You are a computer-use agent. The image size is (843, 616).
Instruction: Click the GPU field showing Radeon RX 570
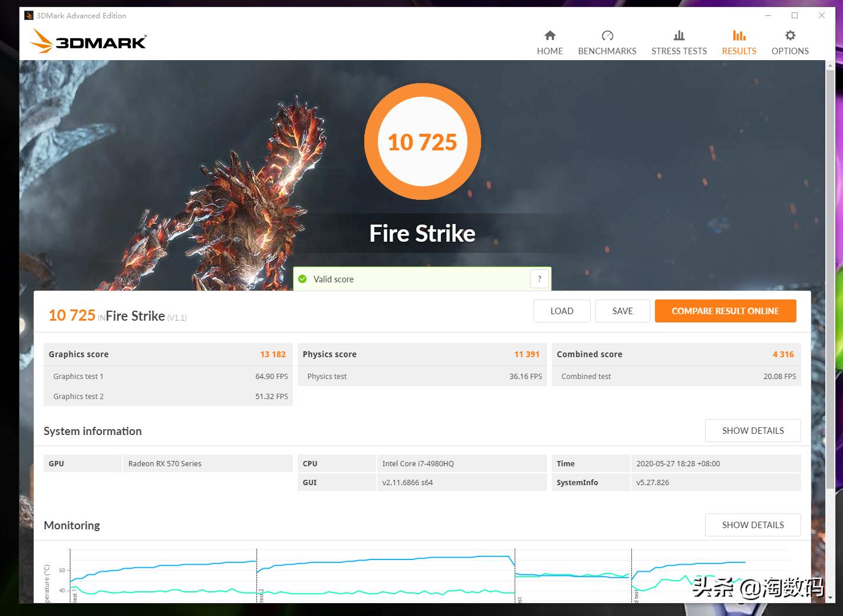[x=165, y=463]
